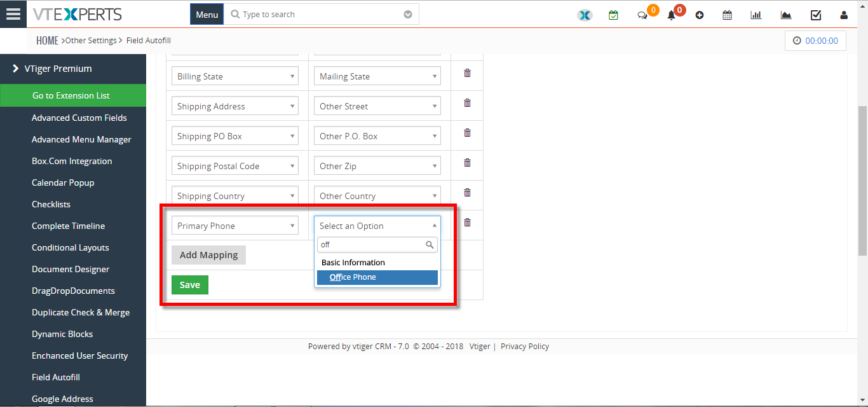Click the page vertical scrollbar
868x407 pixels.
pos(863,181)
